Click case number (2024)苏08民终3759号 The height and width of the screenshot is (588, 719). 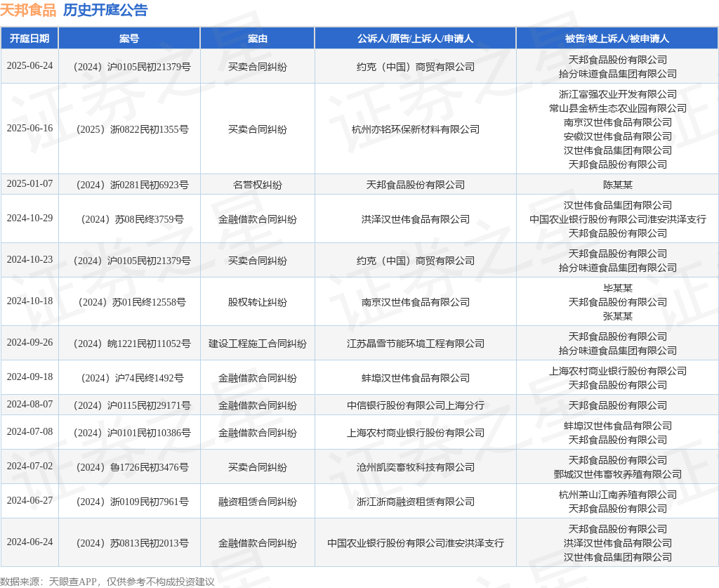tap(132, 219)
